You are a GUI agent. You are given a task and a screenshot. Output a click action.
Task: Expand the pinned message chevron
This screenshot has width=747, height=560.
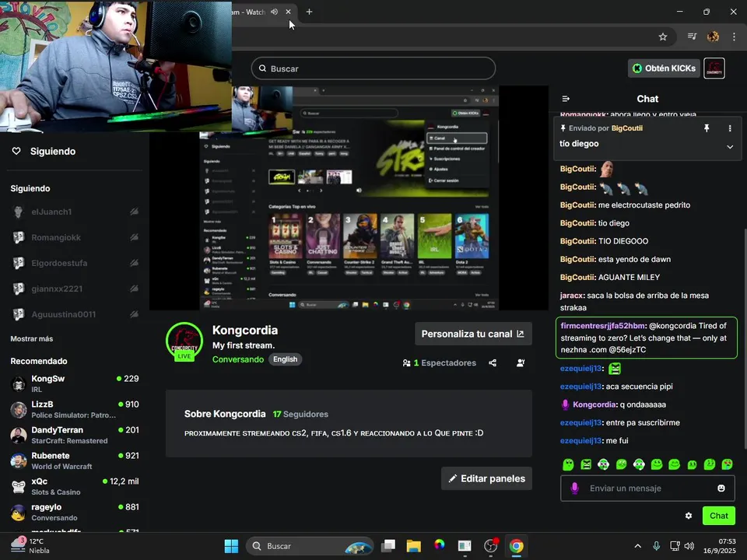730,147
